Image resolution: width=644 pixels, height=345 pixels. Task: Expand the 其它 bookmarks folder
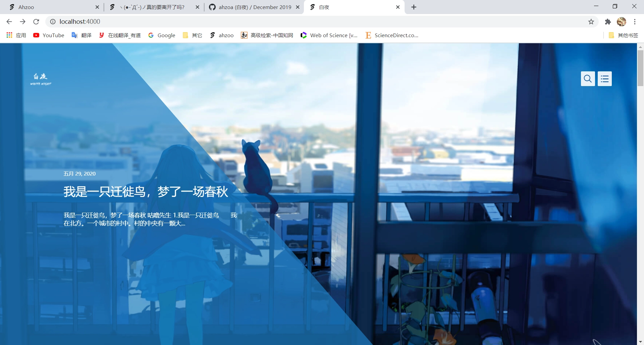(x=192, y=35)
